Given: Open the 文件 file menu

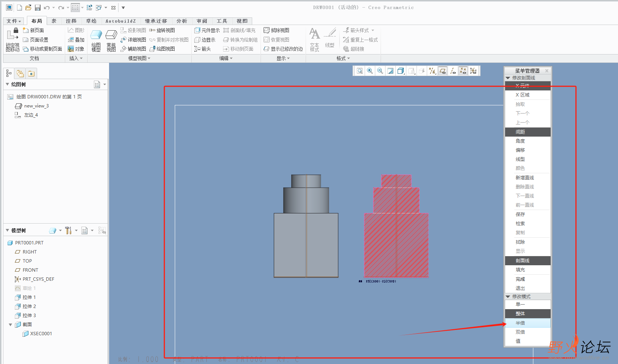Looking at the screenshot, I should point(14,21).
